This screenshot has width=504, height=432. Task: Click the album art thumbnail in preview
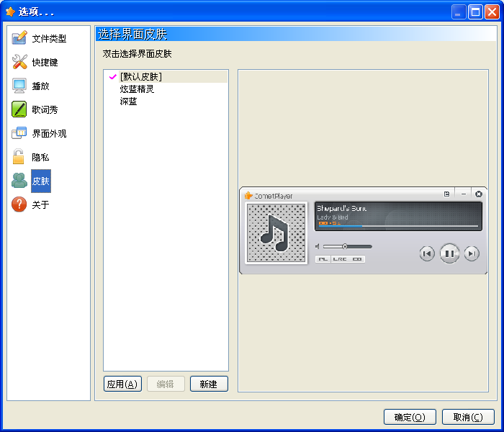click(276, 233)
